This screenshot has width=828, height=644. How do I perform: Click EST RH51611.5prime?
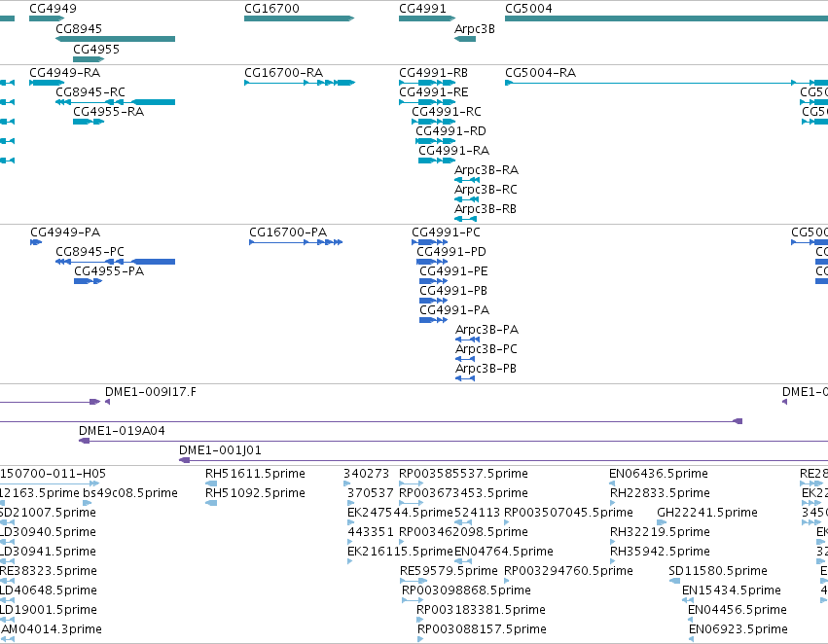tap(255, 474)
